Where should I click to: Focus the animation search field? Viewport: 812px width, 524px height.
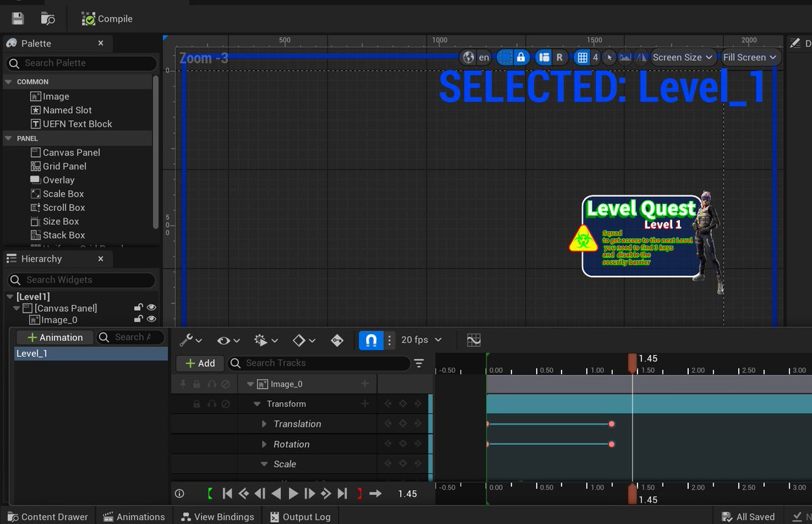(131, 337)
